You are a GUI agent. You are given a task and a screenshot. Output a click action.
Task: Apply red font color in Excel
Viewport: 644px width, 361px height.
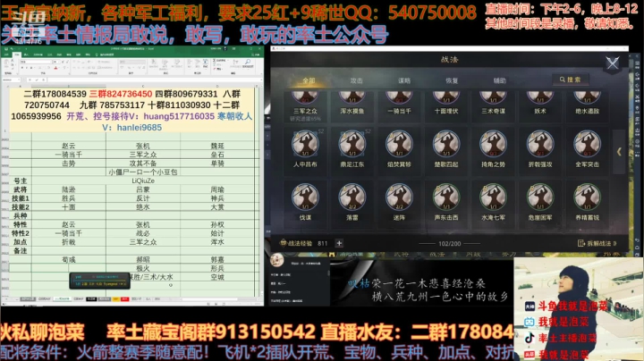(55, 68)
